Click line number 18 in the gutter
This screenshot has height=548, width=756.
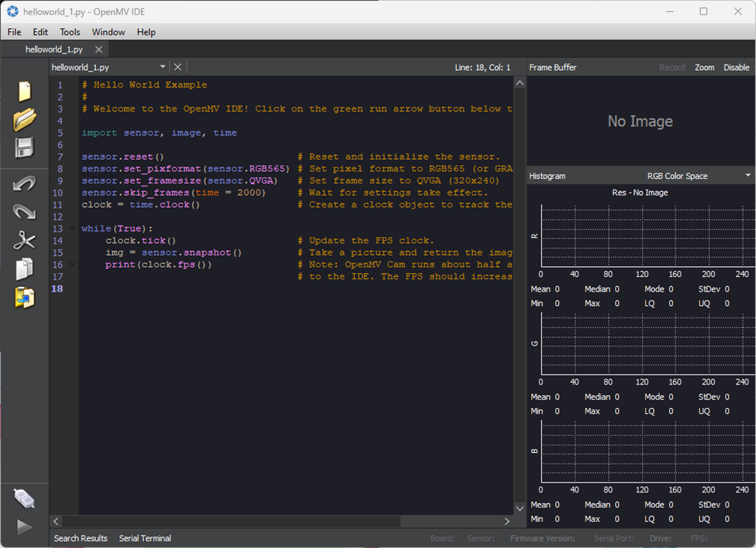pos(57,288)
